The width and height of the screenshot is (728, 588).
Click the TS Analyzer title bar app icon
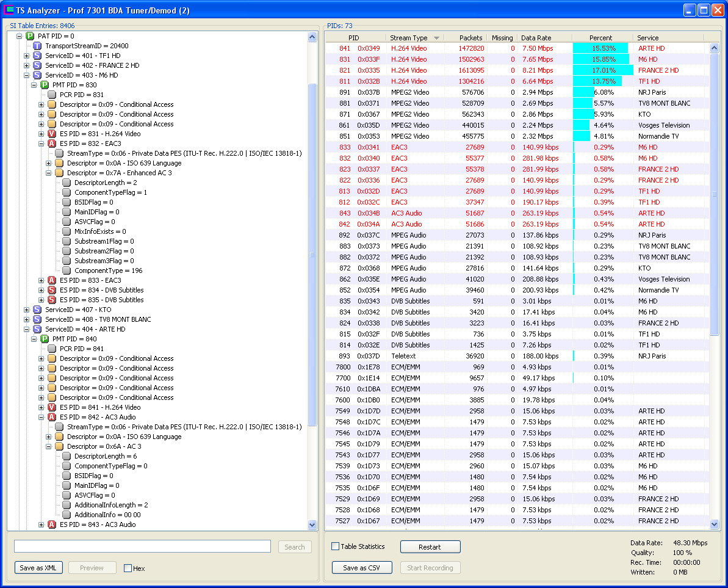9,10
